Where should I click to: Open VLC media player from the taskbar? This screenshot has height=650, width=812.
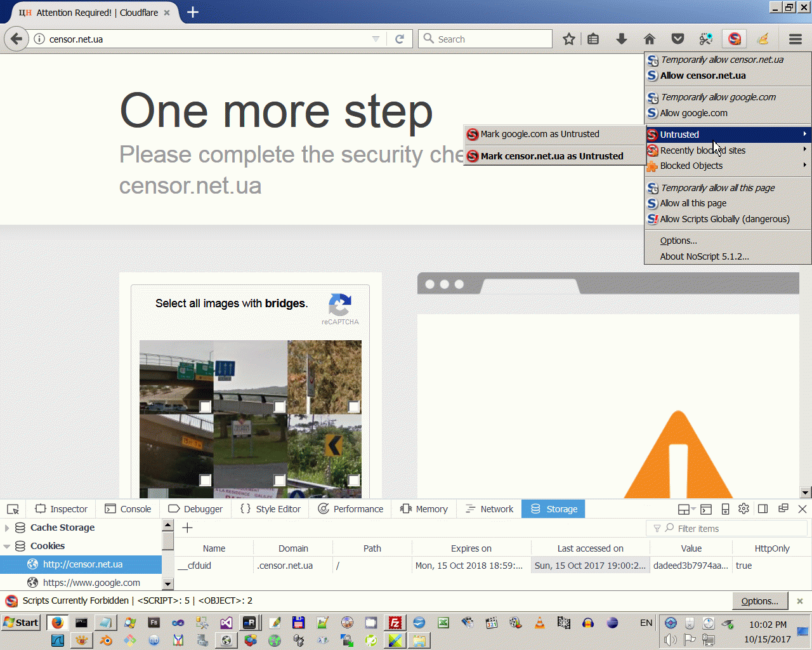pyautogui.click(x=540, y=623)
